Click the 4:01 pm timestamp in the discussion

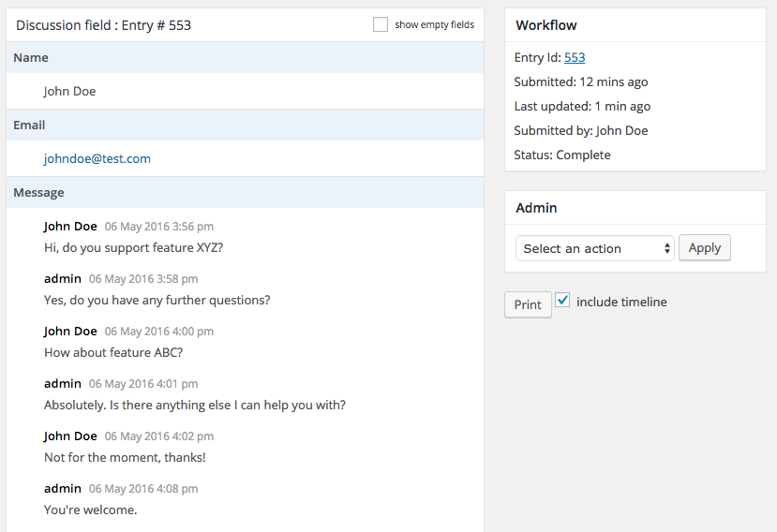pyautogui.click(x=143, y=384)
